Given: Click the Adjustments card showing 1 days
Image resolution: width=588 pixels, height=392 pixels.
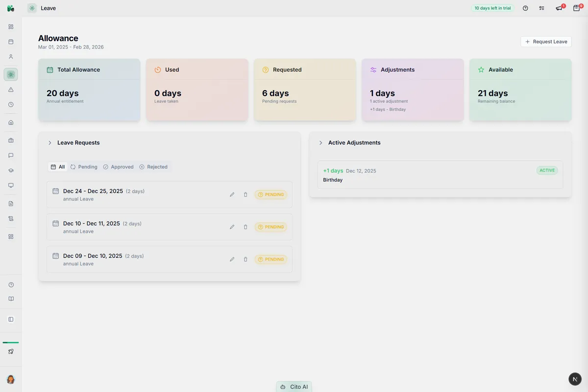Looking at the screenshot, I should [x=413, y=90].
